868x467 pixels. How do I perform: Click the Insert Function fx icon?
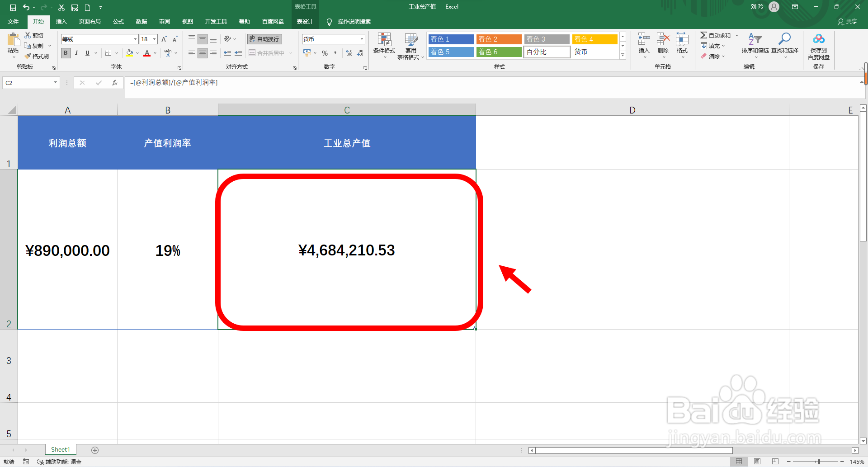click(x=115, y=83)
